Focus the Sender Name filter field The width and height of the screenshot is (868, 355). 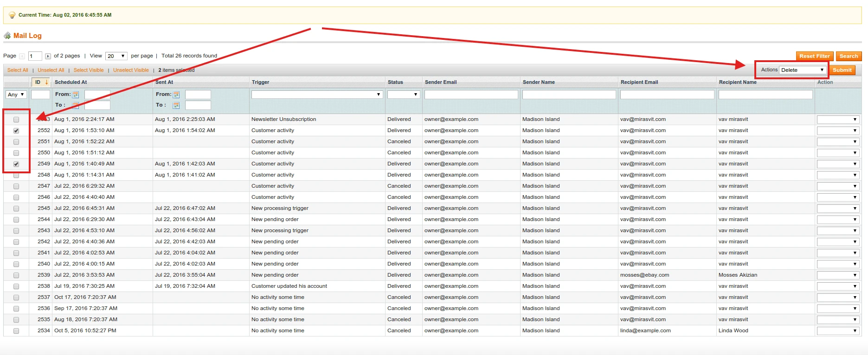(x=569, y=95)
